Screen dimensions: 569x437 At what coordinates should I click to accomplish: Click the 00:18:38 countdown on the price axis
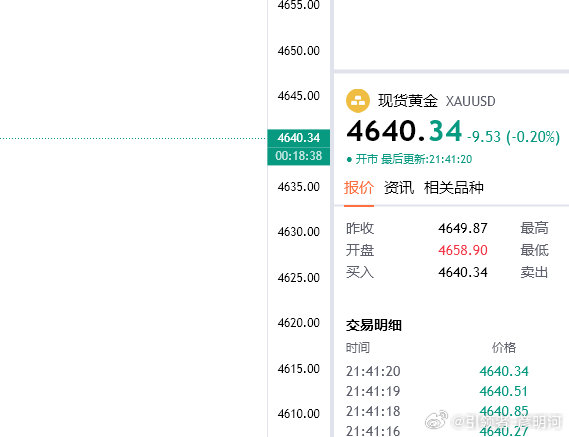click(299, 156)
